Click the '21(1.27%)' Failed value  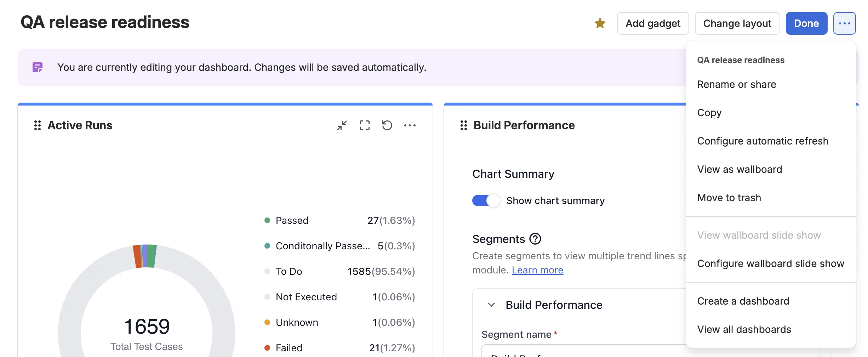[392, 348]
